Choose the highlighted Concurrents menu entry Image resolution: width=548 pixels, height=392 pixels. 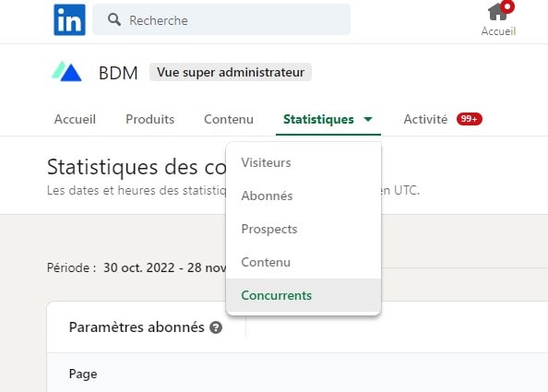(304, 295)
